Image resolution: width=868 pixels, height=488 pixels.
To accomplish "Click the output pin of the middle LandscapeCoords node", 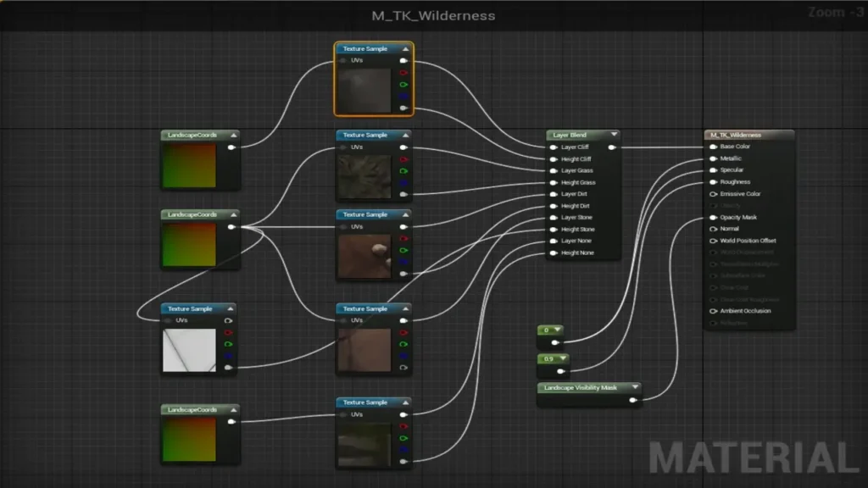I will coord(231,227).
